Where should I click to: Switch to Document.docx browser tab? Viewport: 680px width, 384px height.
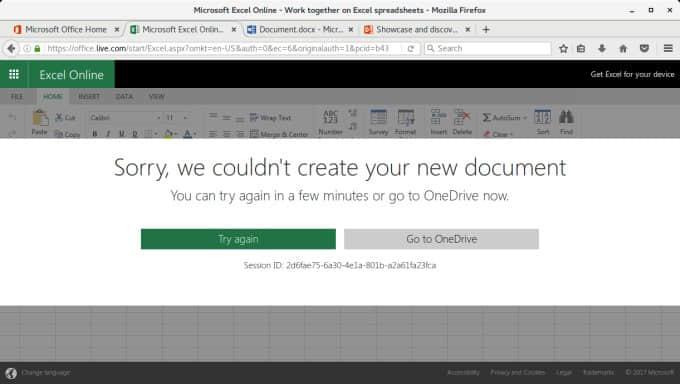[301, 30]
